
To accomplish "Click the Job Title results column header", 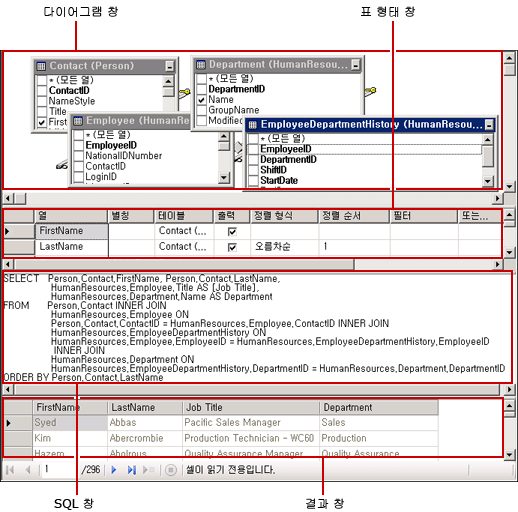I will coord(251,407).
